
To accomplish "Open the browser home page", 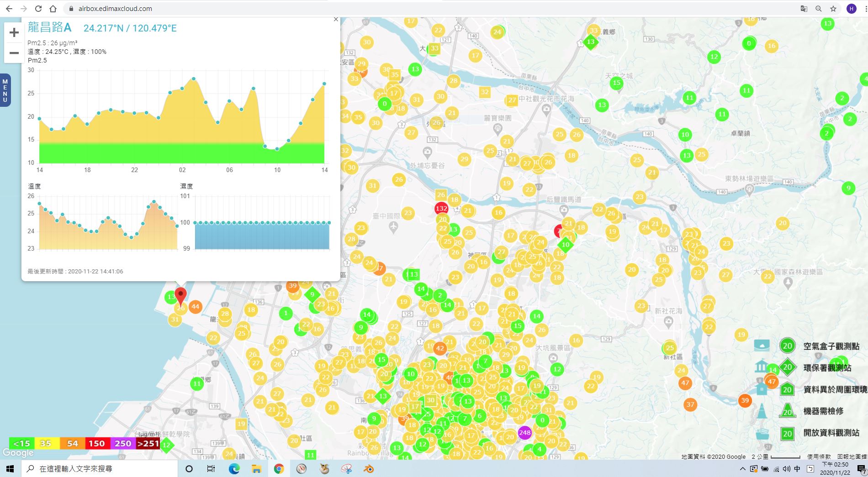I will click(x=53, y=9).
